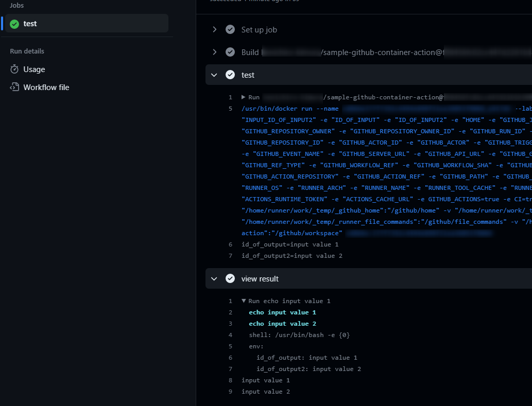Collapse the Run echo input value 1 group
Image resolution: width=532 pixels, height=406 pixels.
pyautogui.click(x=244, y=301)
